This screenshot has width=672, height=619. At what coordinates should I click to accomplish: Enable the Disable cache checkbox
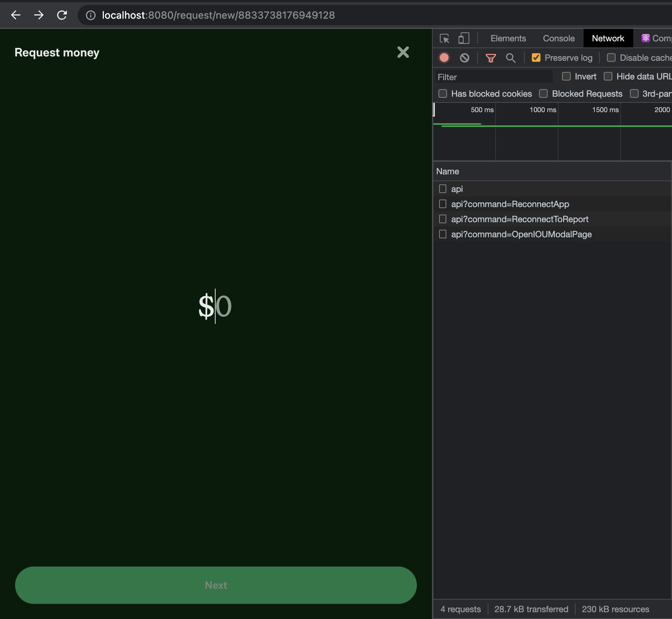[611, 58]
